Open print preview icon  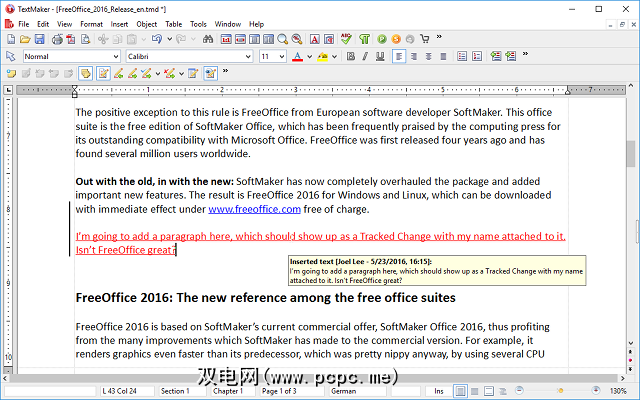pos(85,39)
